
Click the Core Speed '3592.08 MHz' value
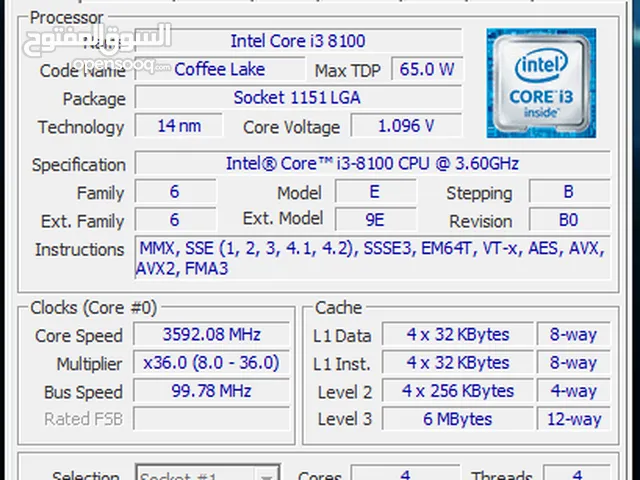pyautogui.click(x=211, y=334)
